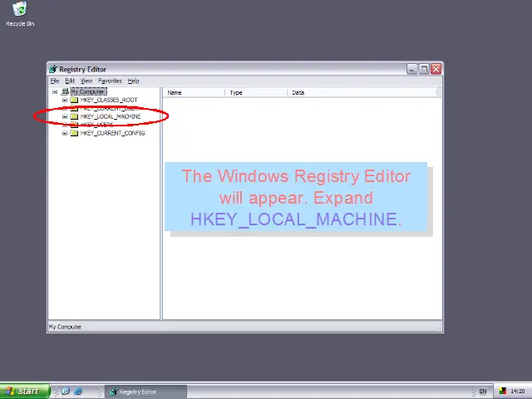Click the window resize grip corner
532x399 pixels.
pos(439,328)
